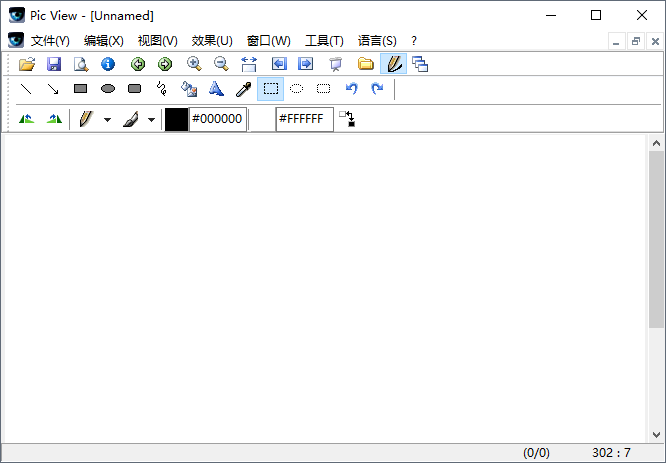Select the filled Ellipse tool
The image size is (666, 463).
tap(108, 89)
